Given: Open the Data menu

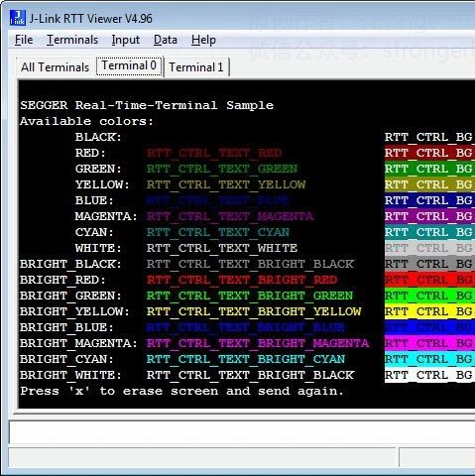Looking at the screenshot, I should click(x=166, y=40).
